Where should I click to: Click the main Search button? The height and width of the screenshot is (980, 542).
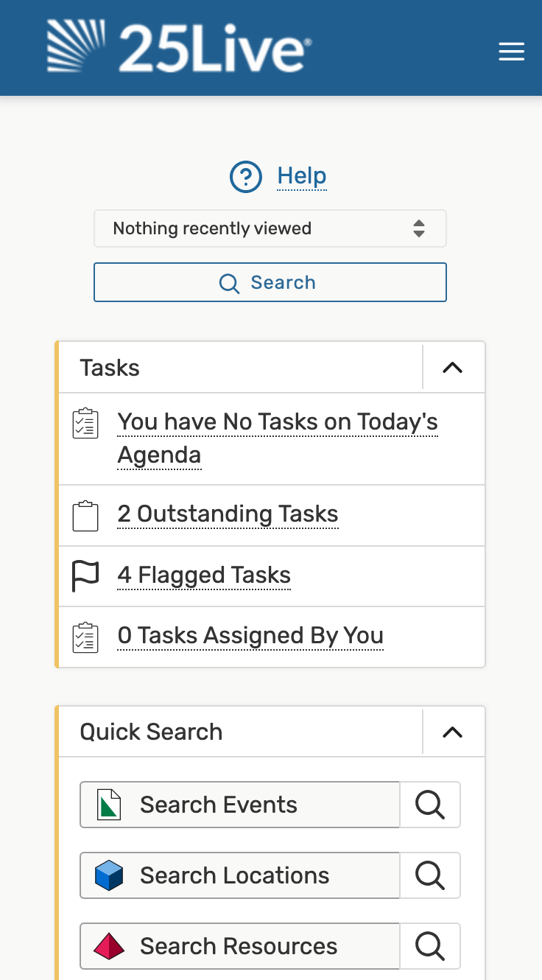(x=270, y=282)
